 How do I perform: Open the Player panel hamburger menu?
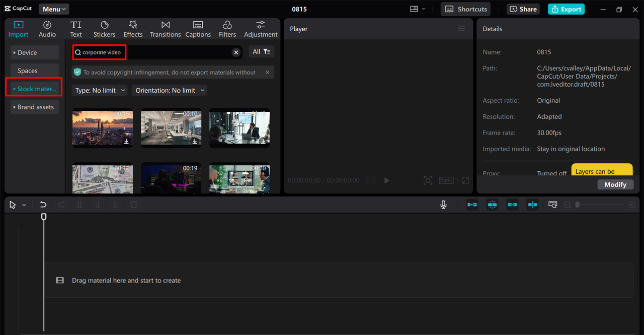point(461,29)
